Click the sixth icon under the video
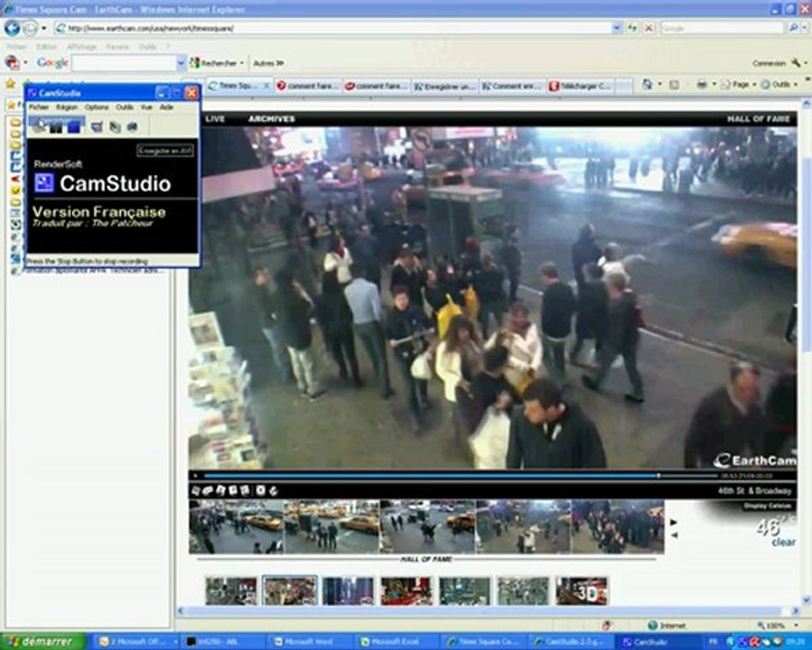The width and height of the screenshot is (812, 650). click(x=261, y=490)
